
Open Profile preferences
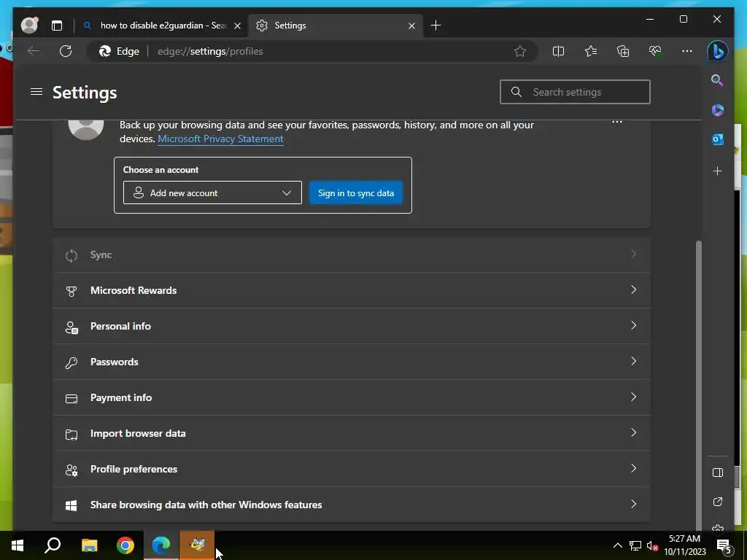tap(352, 469)
